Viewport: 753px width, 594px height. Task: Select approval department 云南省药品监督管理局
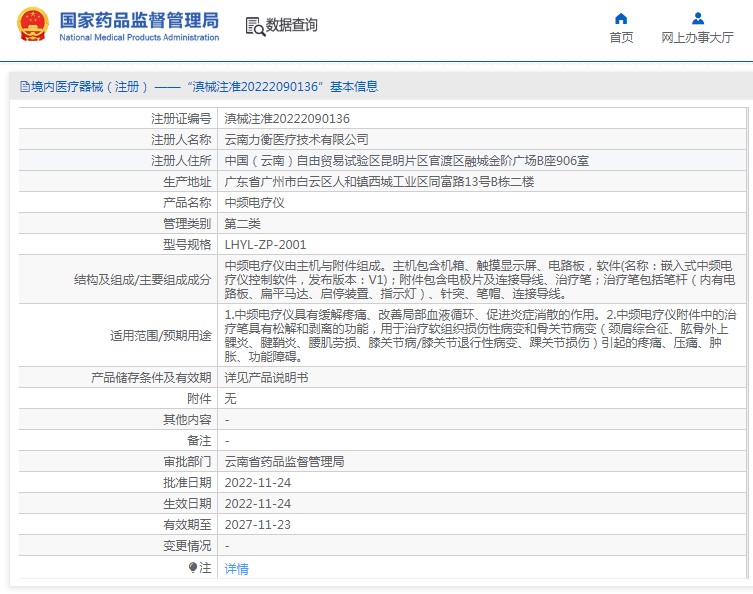pos(284,461)
